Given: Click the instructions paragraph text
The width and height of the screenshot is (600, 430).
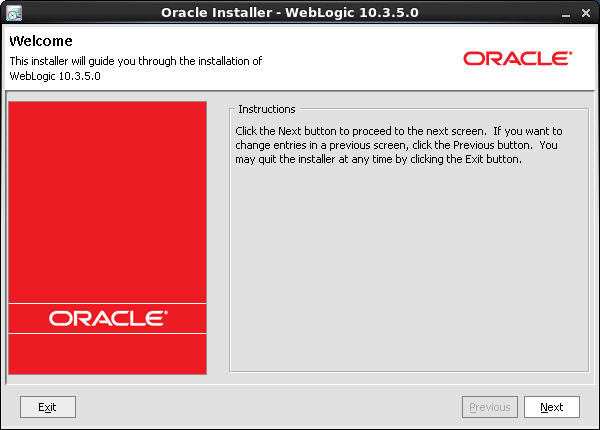Looking at the screenshot, I should [x=399, y=145].
